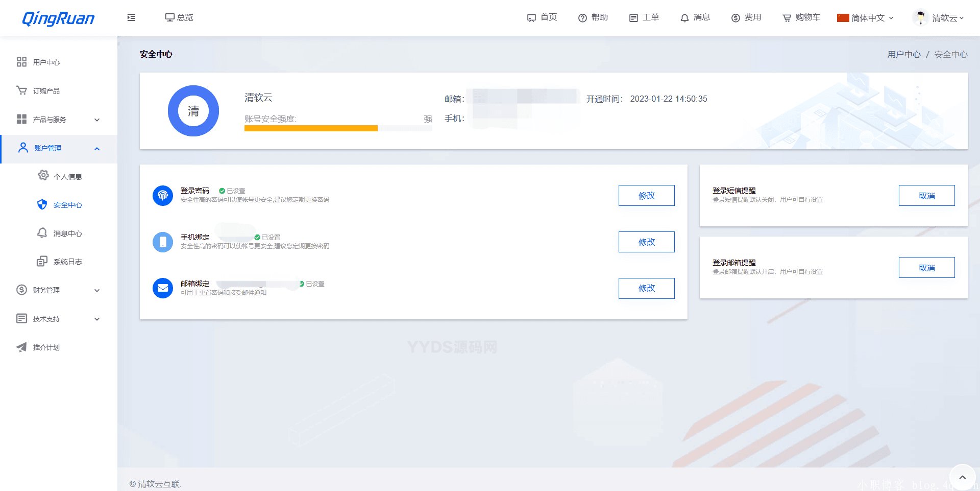Click the 清软云互联 footer copyright text

(155, 484)
